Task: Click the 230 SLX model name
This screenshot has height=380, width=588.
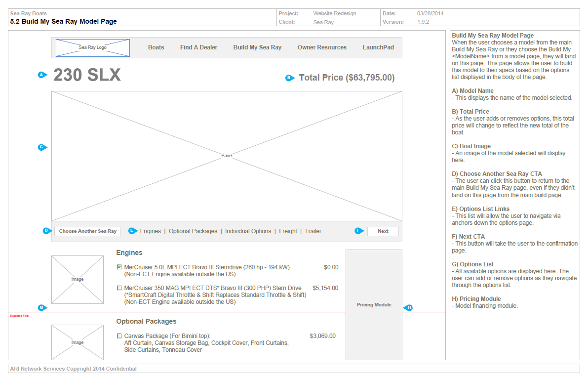Action: coord(87,75)
